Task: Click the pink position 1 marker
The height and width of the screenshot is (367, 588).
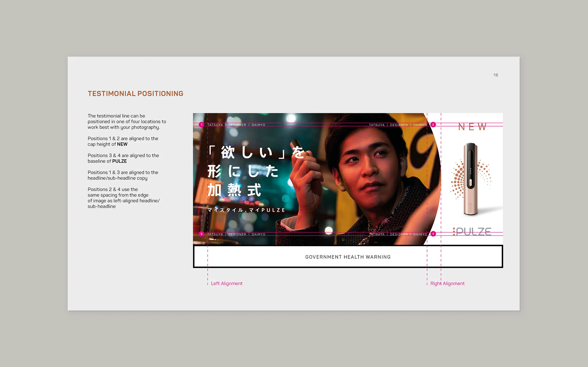Action: point(201,125)
